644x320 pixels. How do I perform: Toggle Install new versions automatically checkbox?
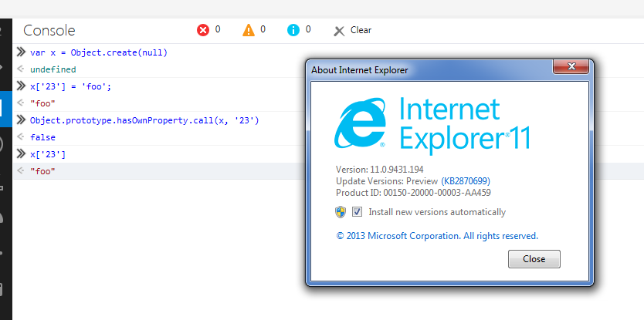(x=358, y=212)
